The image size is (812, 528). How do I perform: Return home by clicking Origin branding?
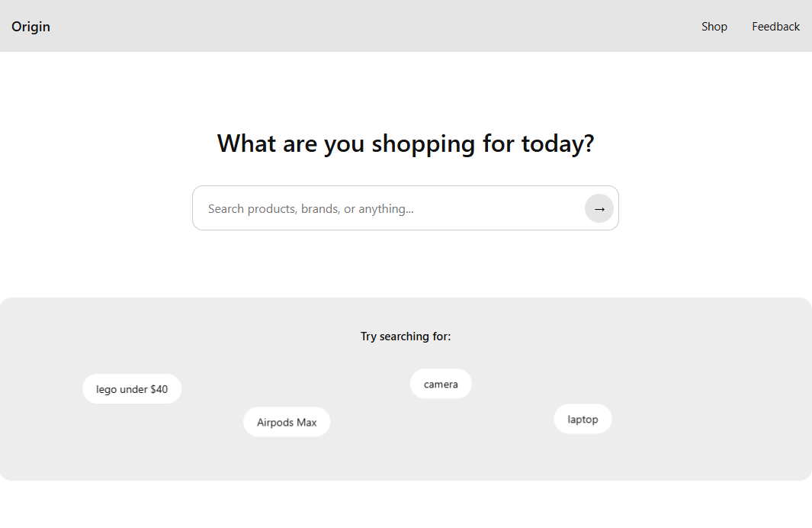[30, 26]
